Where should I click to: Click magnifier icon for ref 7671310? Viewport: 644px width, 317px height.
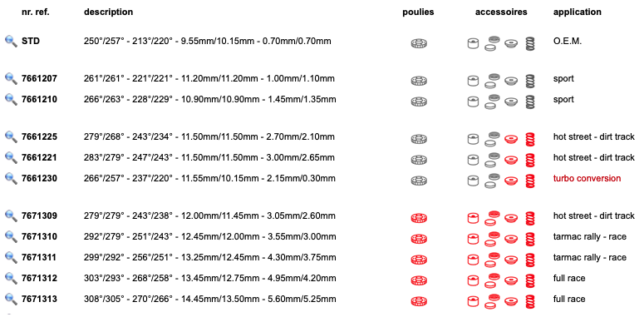pyautogui.click(x=11, y=237)
